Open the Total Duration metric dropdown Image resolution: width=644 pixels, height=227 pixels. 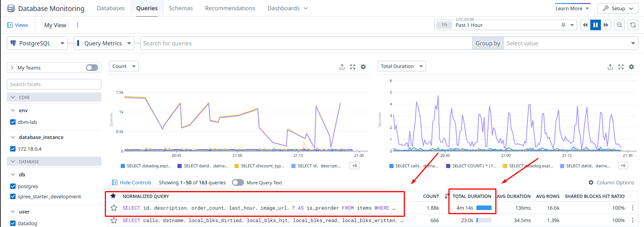[x=401, y=66]
